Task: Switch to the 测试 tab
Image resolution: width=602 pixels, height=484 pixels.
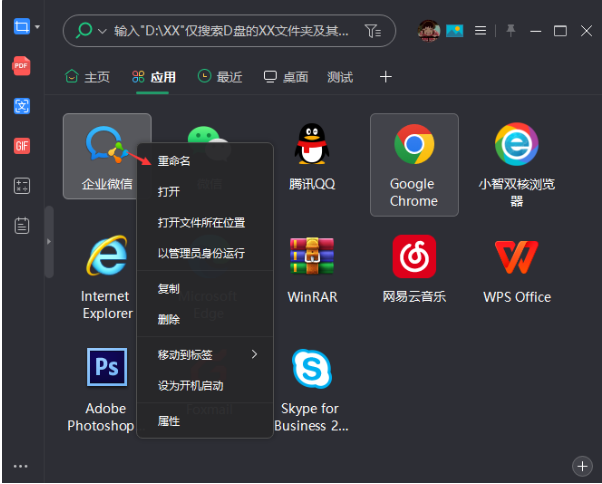Action: [340, 77]
